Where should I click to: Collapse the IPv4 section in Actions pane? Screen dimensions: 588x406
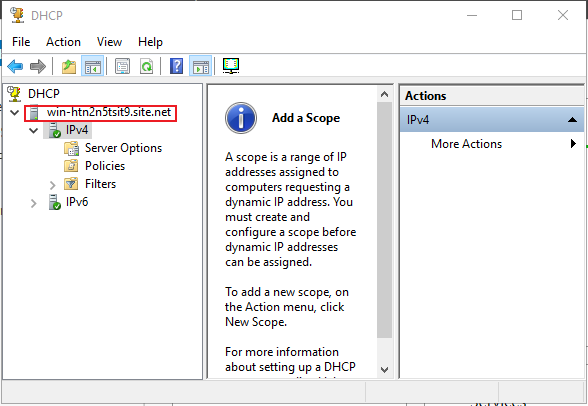pos(572,120)
